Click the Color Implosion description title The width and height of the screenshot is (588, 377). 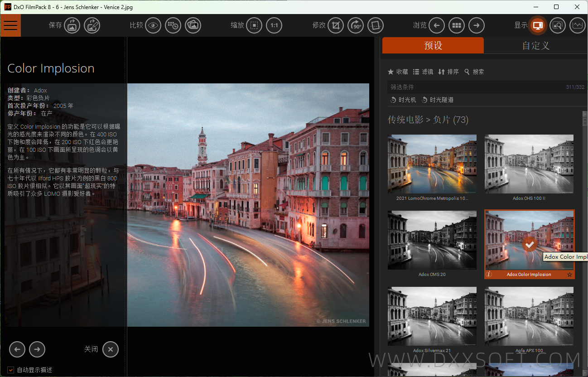click(x=51, y=68)
